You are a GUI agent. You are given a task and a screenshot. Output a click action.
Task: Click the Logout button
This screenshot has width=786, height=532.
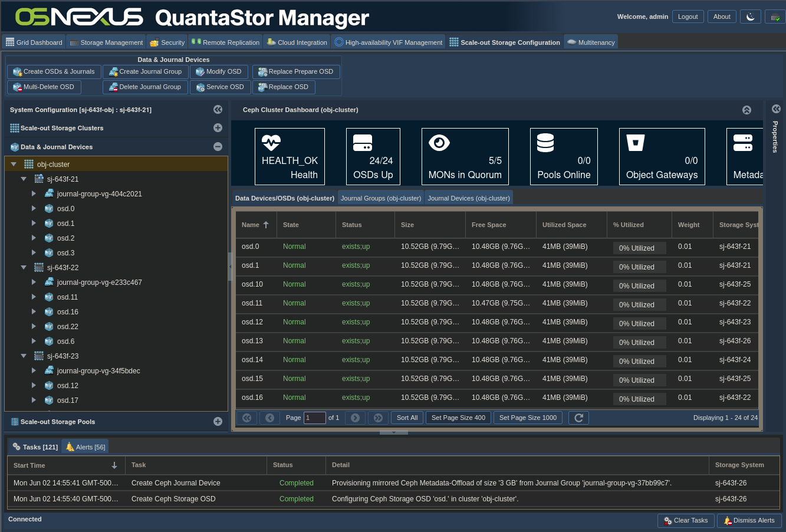click(x=688, y=17)
